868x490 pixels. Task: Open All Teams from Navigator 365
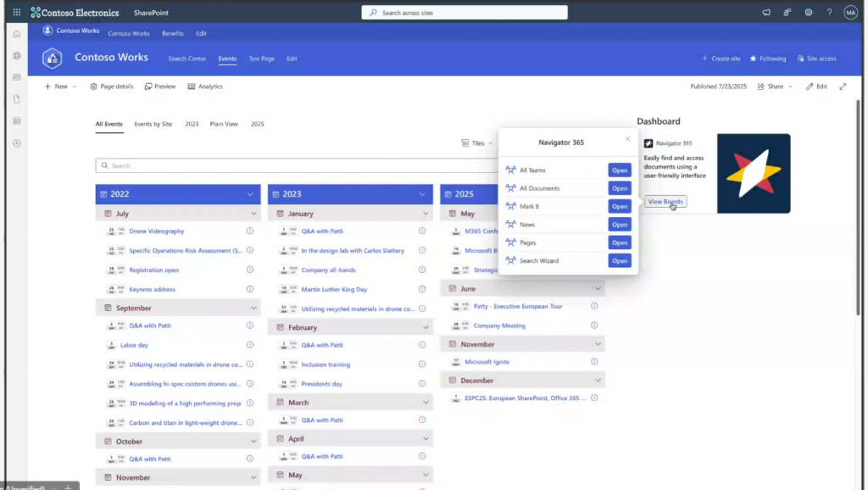620,170
